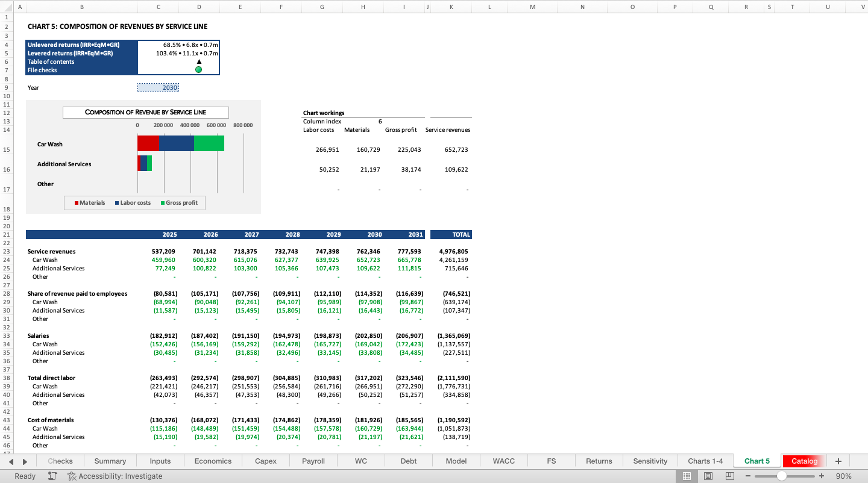Click the macro recording icon in status bar
868x483 pixels.
pyautogui.click(x=52, y=476)
